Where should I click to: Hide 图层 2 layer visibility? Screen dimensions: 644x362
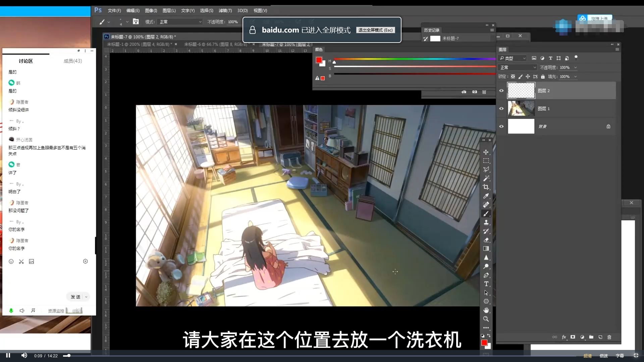[501, 90]
